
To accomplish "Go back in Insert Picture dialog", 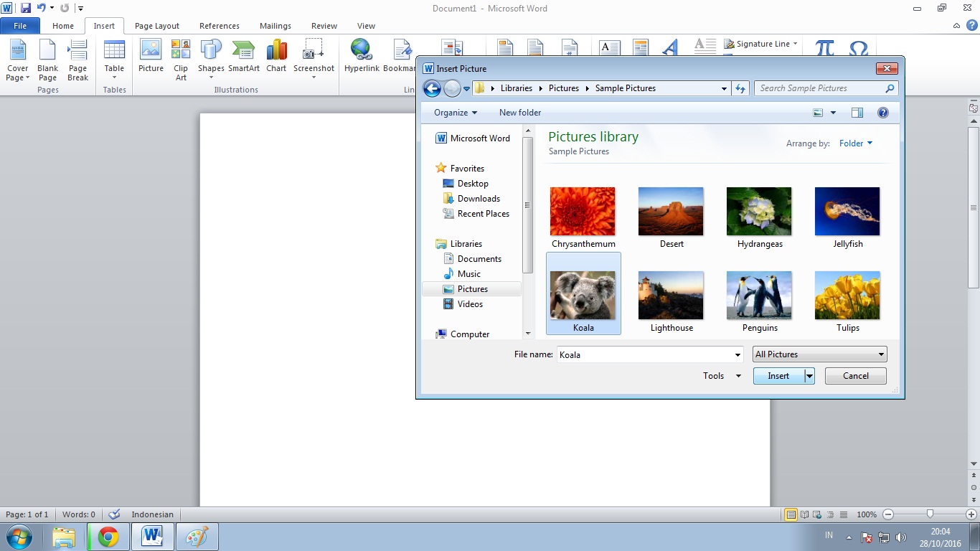I will click(432, 88).
